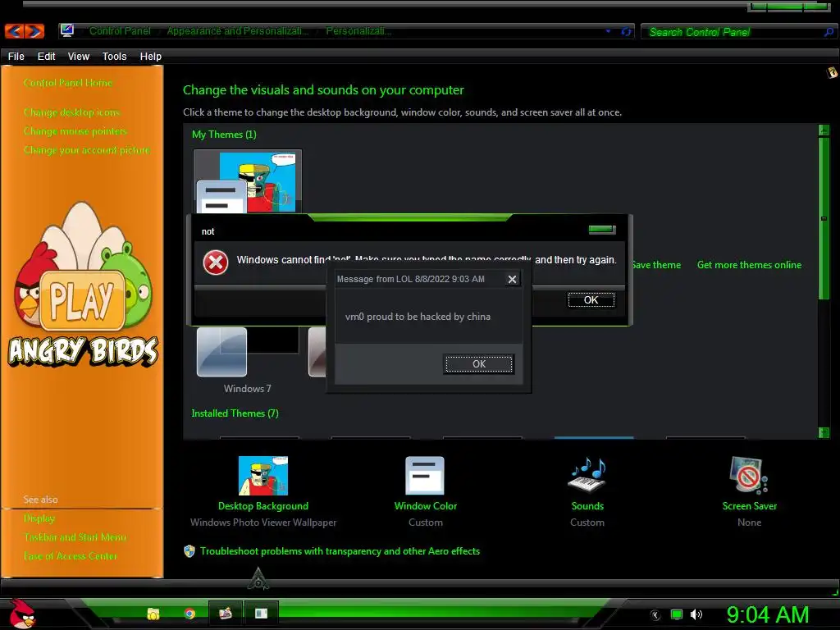Click the shield icon beside Troubleshoot link
This screenshot has height=630, width=840.
click(189, 550)
